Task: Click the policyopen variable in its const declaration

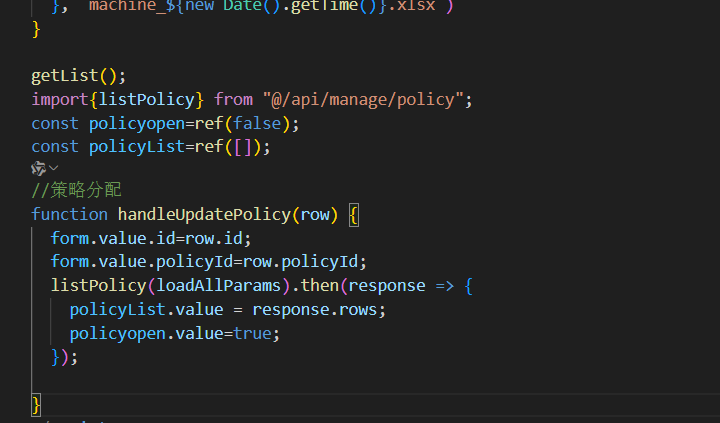Action: (137, 124)
